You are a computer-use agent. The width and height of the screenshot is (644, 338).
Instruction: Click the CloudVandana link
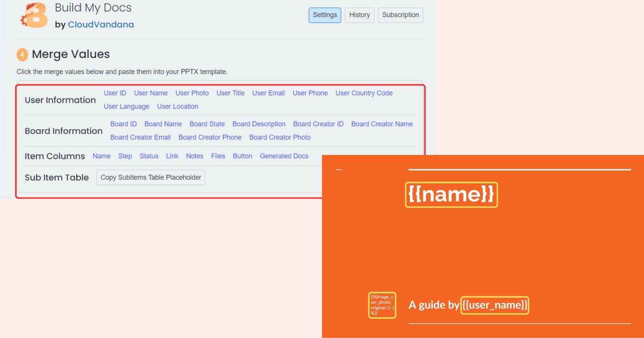click(x=101, y=25)
